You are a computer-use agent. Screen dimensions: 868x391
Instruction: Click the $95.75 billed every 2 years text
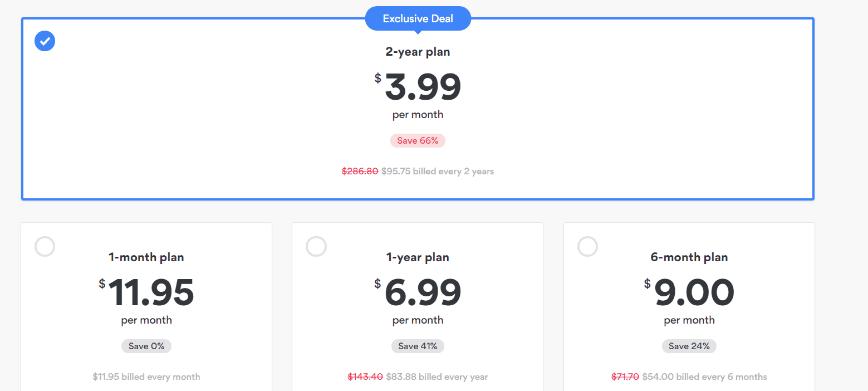pos(438,171)
